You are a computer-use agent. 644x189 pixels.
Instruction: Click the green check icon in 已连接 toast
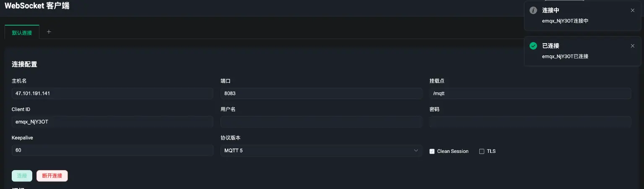click(x=533, y=46)
